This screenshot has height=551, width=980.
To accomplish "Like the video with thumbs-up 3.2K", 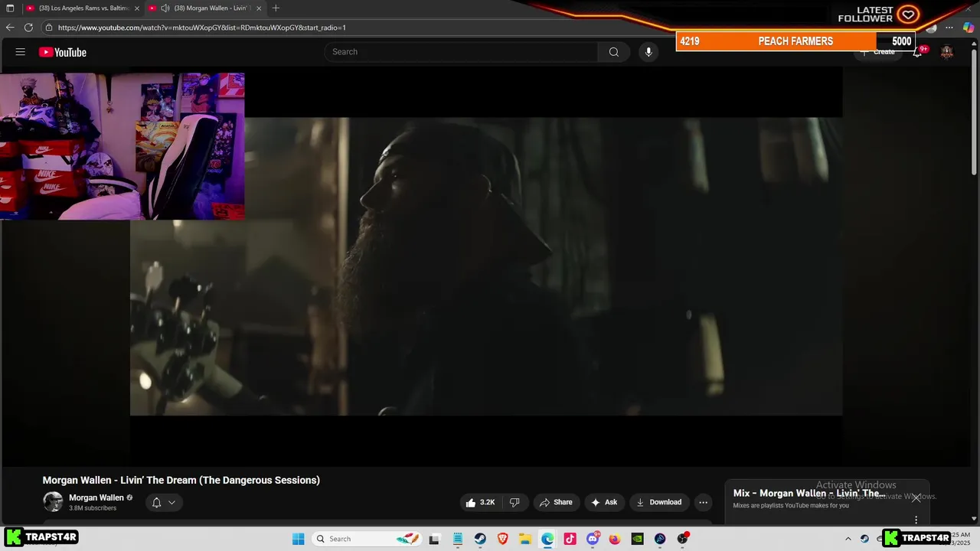I will (x=480, y=502).
